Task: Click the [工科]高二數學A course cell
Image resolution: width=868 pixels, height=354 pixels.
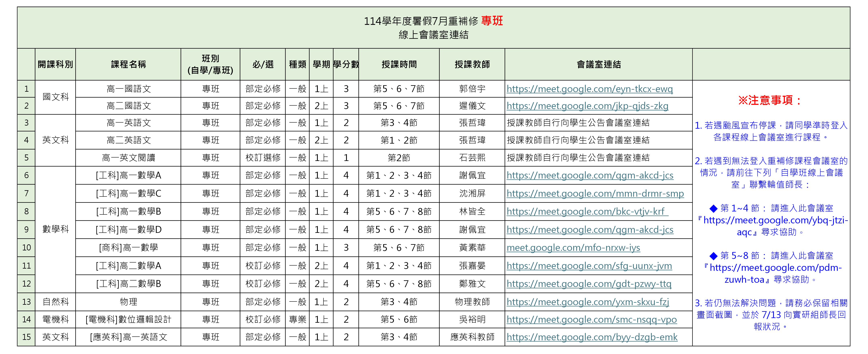Action: (x=128, y=266)
